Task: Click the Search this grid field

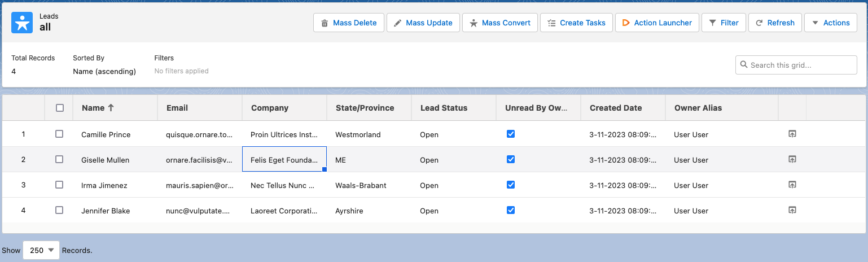Action: tap(796, 65)
